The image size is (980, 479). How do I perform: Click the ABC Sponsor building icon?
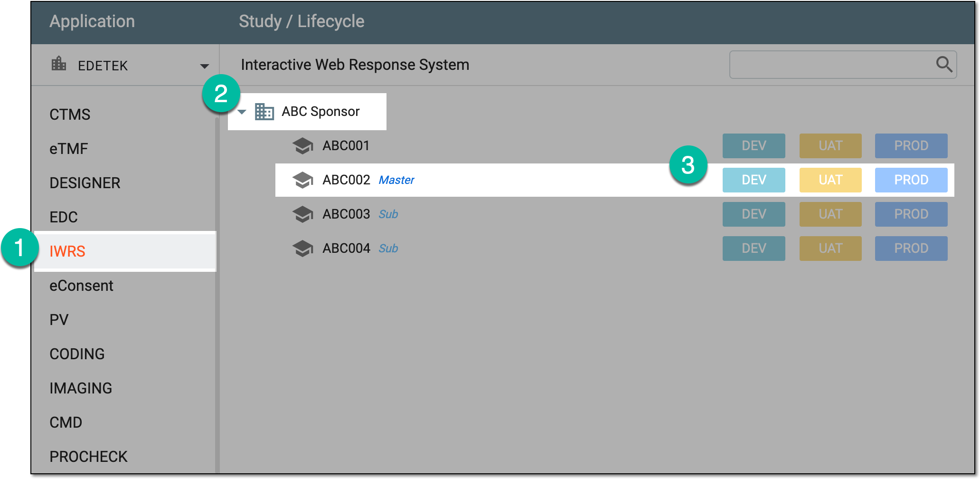click(x=264, y=112)
